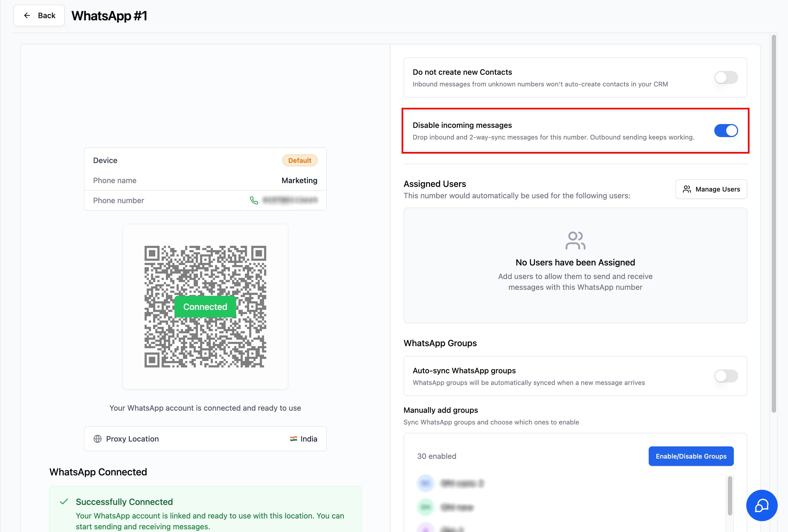788x532 pixels.
Task: Click the globe icon by Proxy Location
Action: coord(97,439)
